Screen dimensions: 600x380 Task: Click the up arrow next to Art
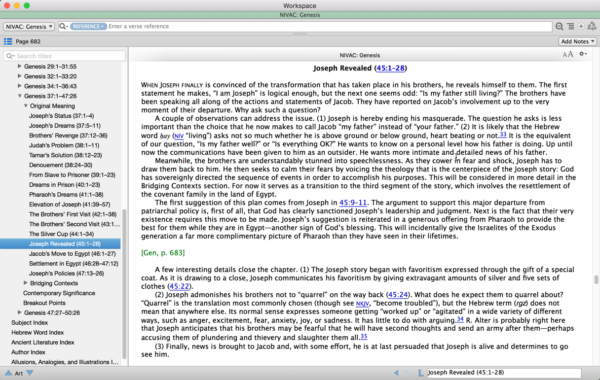pos(8,372)
